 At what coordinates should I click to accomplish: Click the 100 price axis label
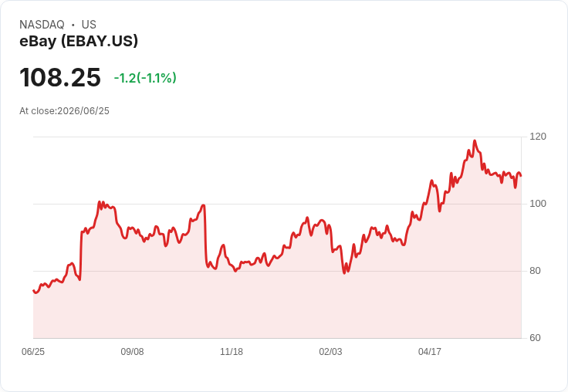pos(538,204)
